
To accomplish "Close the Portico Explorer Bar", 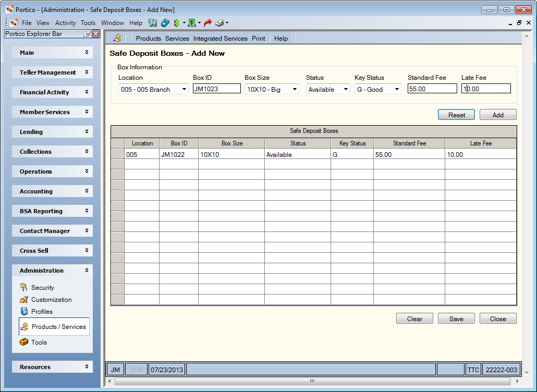I will pyautogui.click(x=96, y=33).
